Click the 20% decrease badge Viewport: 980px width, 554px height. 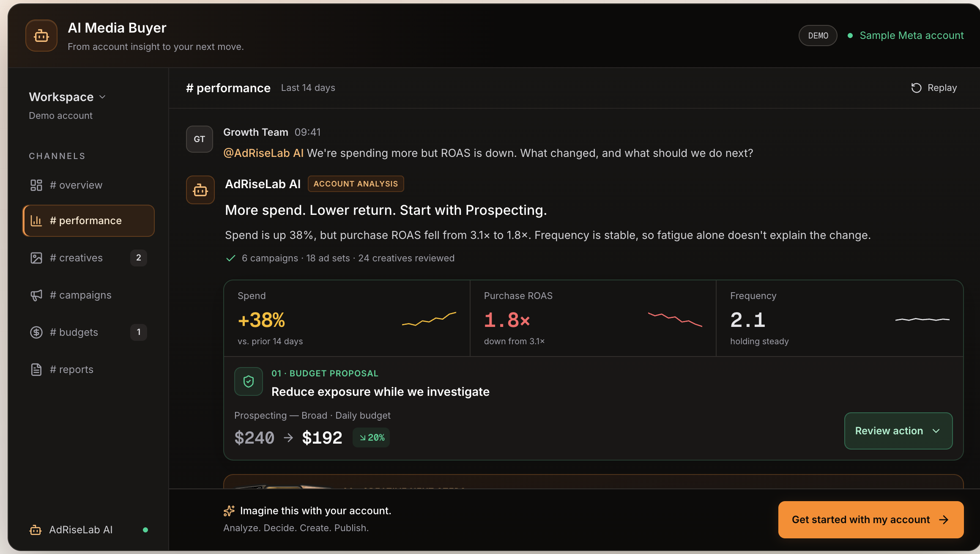coord(371,438)
